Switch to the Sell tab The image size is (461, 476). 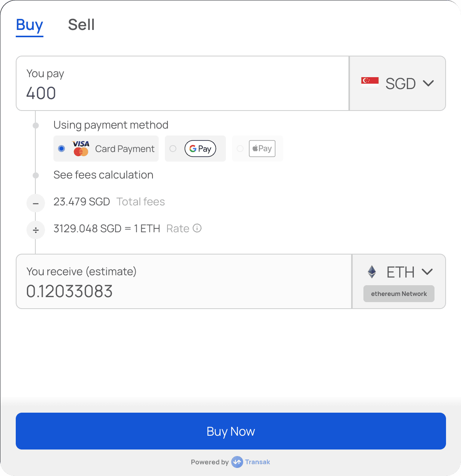coord(81,25)
